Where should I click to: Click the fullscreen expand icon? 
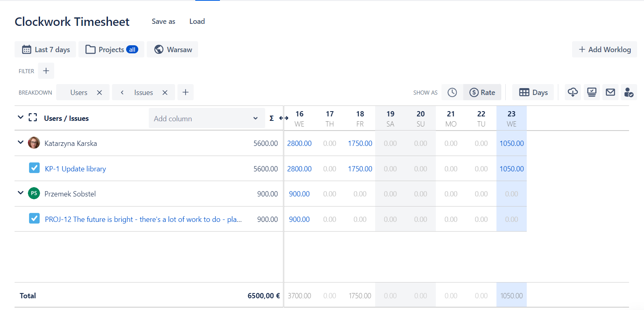[33, 118]
